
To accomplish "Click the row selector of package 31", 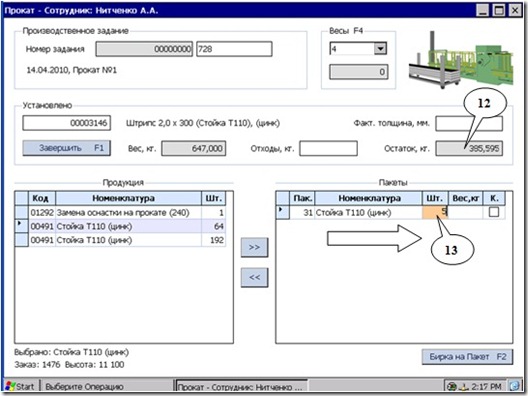I will pos(283,212).
